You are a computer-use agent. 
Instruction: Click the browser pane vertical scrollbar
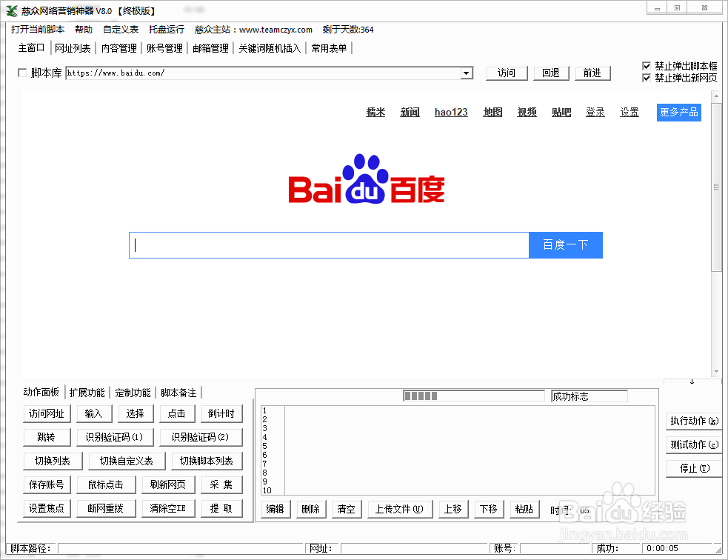716,233
